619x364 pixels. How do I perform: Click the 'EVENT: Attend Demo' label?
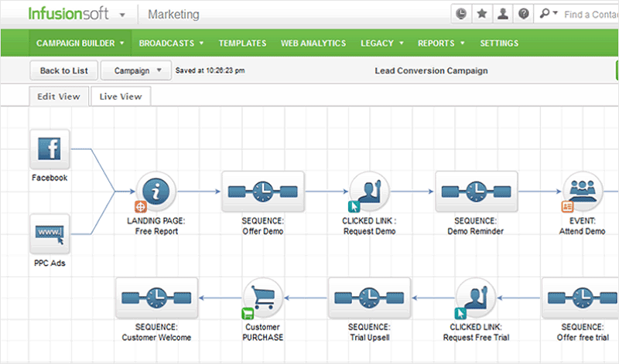(583, 226)
